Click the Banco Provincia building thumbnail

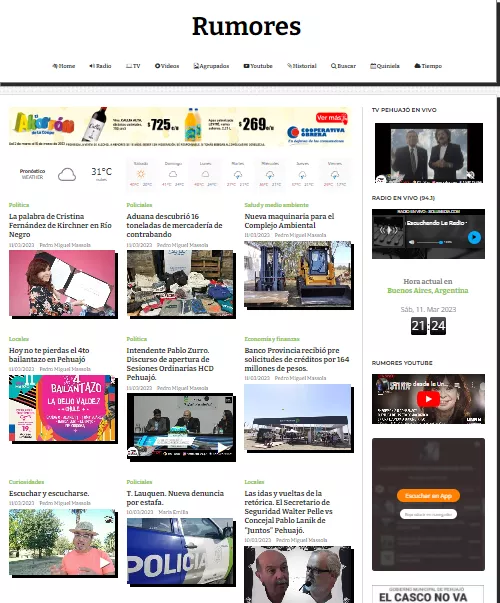298,417
